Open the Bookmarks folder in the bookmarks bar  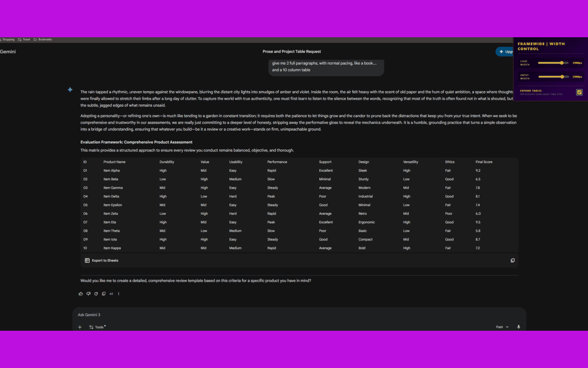click(x=43, y=40)
